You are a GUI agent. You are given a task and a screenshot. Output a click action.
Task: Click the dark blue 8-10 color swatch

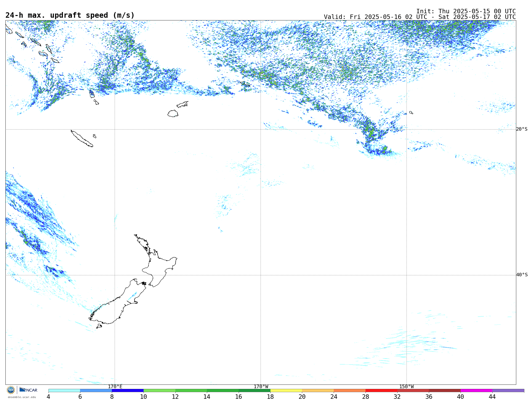point(128,390)
